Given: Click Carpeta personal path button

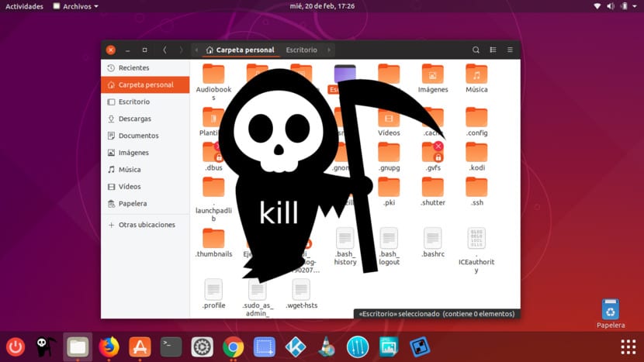Looking at the screenshot, I should tap(239, 50).
